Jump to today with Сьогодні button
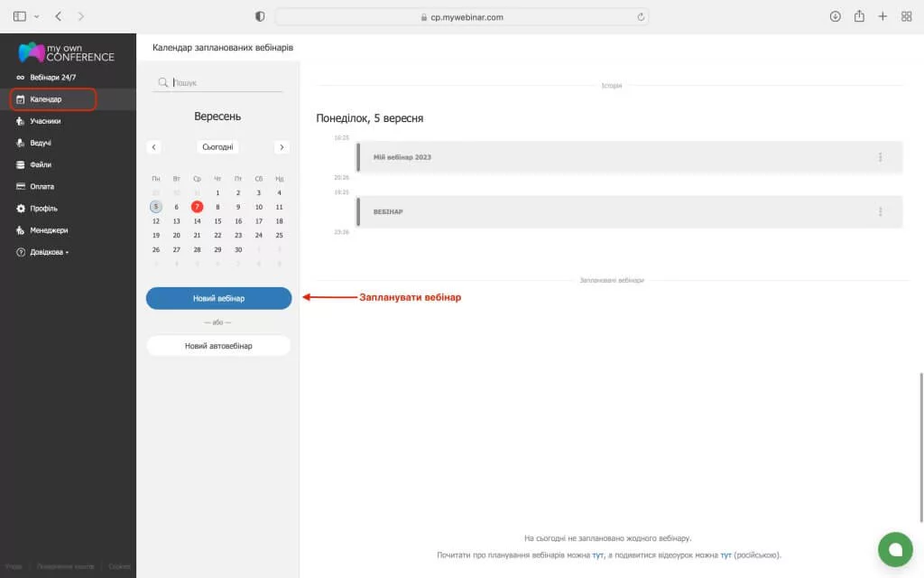This screenshot has width=924, height=578. tap(217, 147)
